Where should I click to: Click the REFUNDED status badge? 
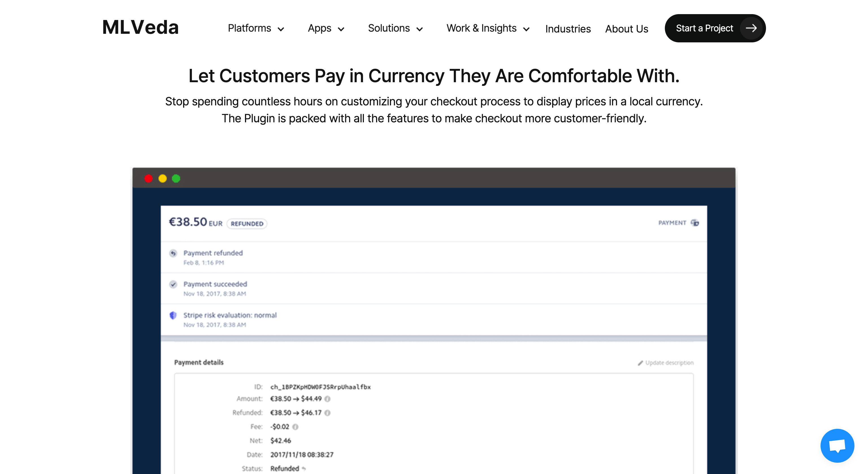coord(247,224)
